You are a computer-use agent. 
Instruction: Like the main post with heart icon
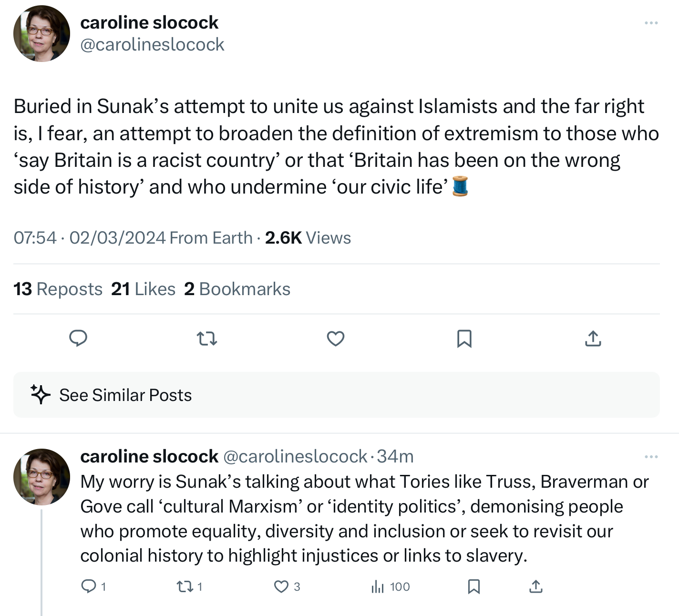point(336,339)
